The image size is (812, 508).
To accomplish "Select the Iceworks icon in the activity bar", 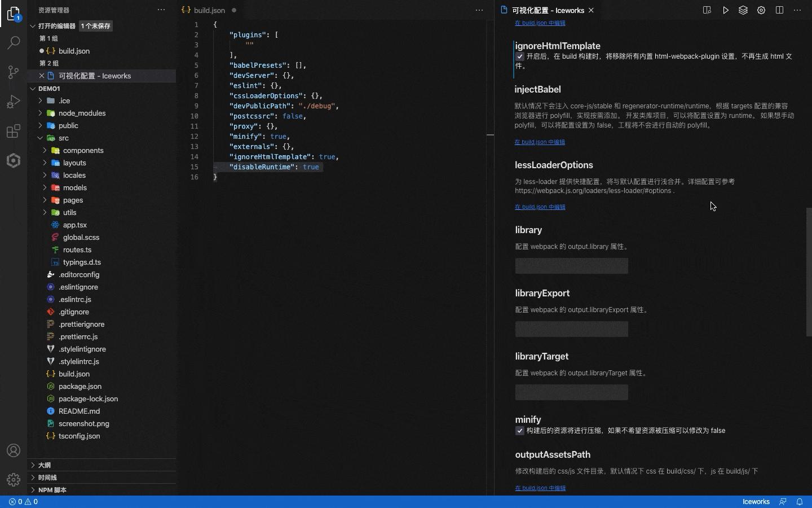I will 14,161.
